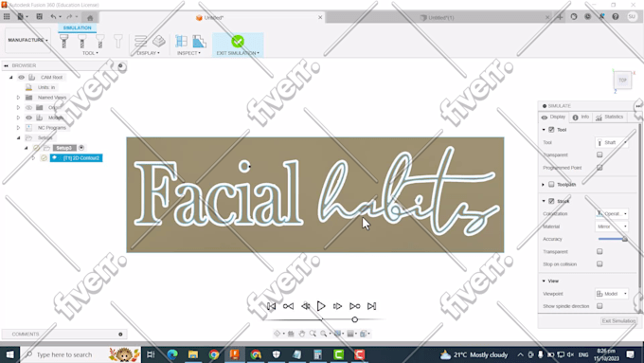Jump to simulation start button
Screen dimensions: 644x363
271,306
